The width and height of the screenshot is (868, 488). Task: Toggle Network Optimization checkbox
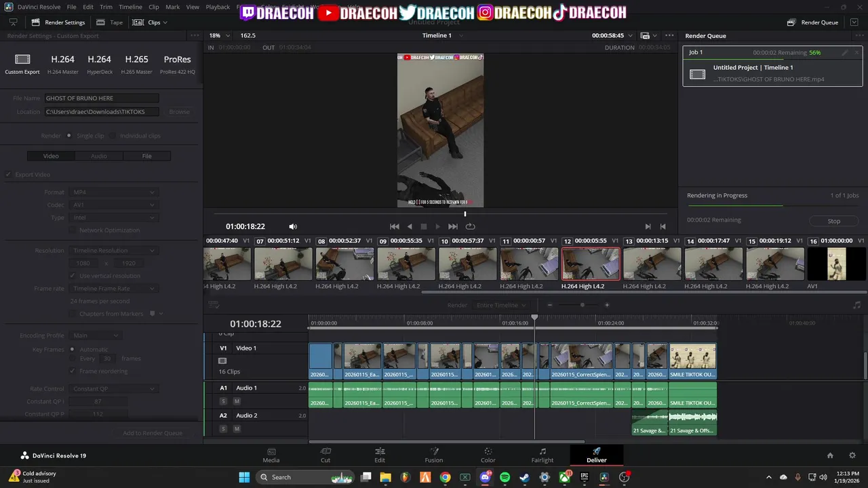(73, 230)
